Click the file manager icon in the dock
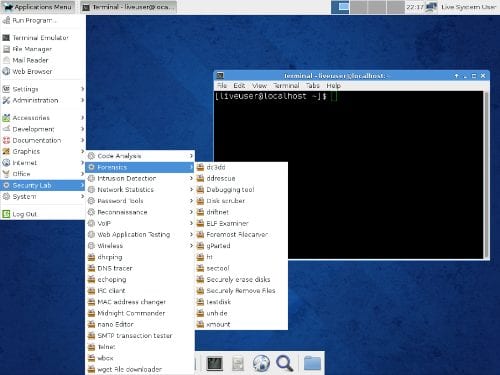 click(238, 363)
